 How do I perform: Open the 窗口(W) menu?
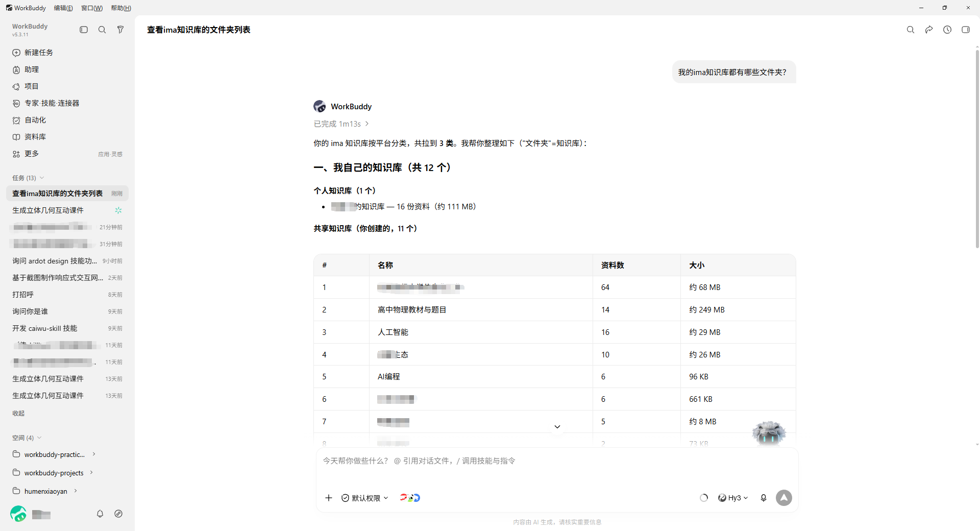(x=92, y=8)
